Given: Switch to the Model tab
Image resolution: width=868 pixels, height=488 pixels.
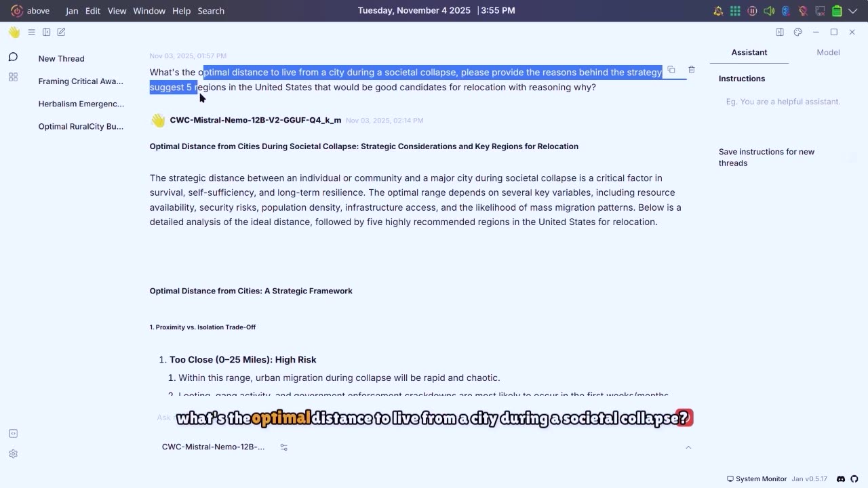Looking at the screenshot, I should click(x=828, y=52).
